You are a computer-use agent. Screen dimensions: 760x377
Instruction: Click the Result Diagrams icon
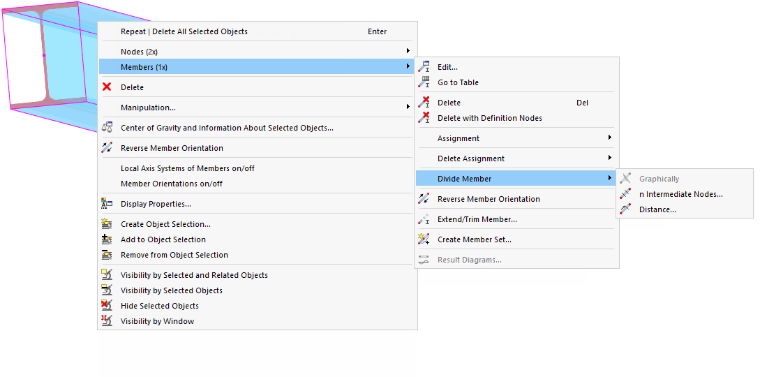[424, 260]
